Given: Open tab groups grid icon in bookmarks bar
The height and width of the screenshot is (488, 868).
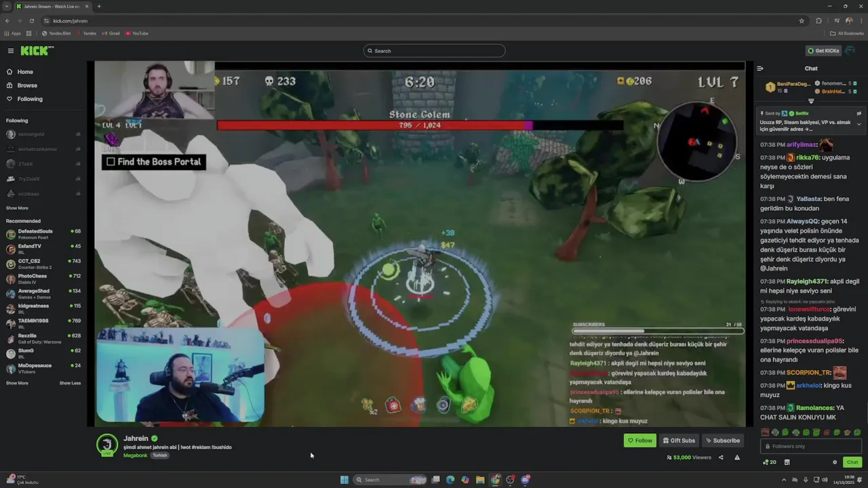Looking at the screenshot, I should (x=29, y=33).
